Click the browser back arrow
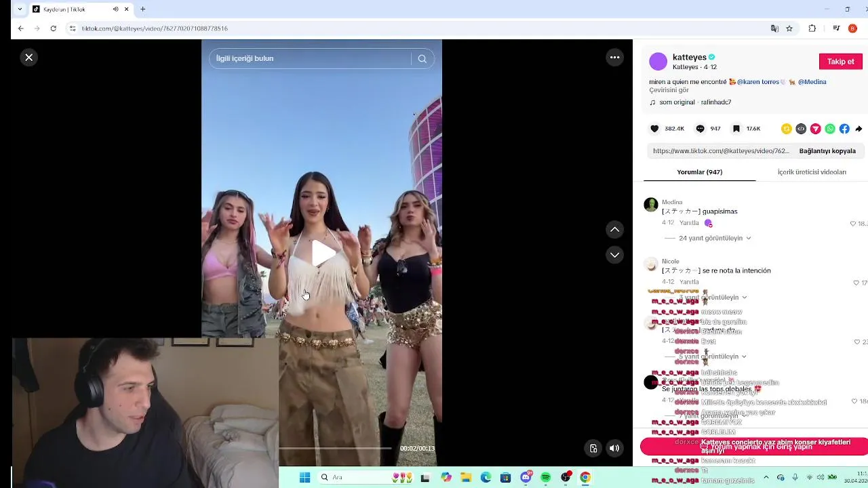The image size is (868, 488). 21,28
